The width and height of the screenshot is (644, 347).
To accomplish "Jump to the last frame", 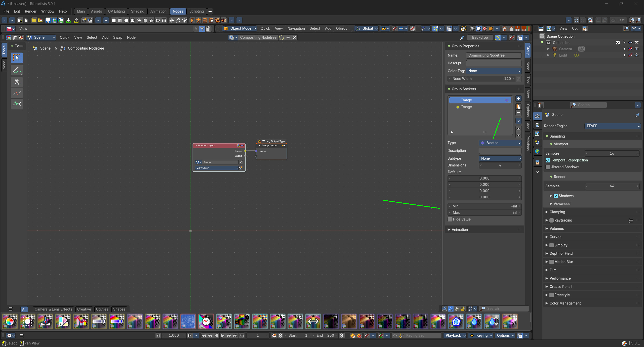I will [235, 335].
